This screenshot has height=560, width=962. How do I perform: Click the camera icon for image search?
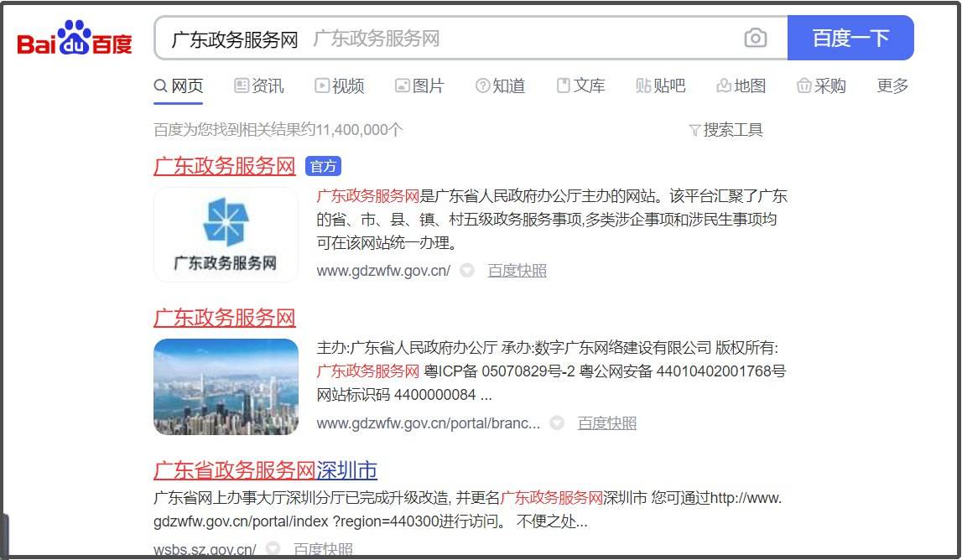[x=756, y=38]
